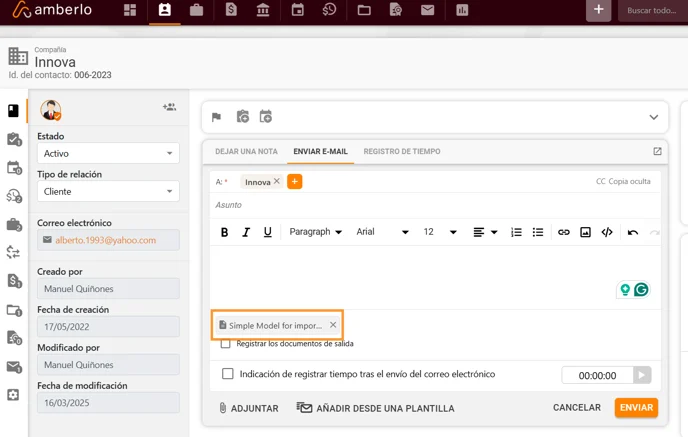Click the alberto.1993@yahoo.com email link

pyautogui.click(x=105, y=240)
